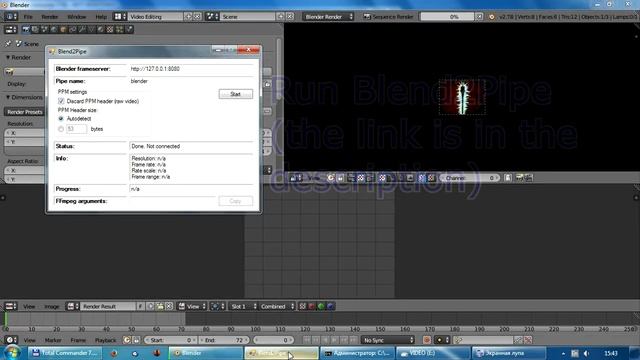Viewport: 640px width, 360px height.
Task: Add a new scene with plus icon
Action: [281, 17]
